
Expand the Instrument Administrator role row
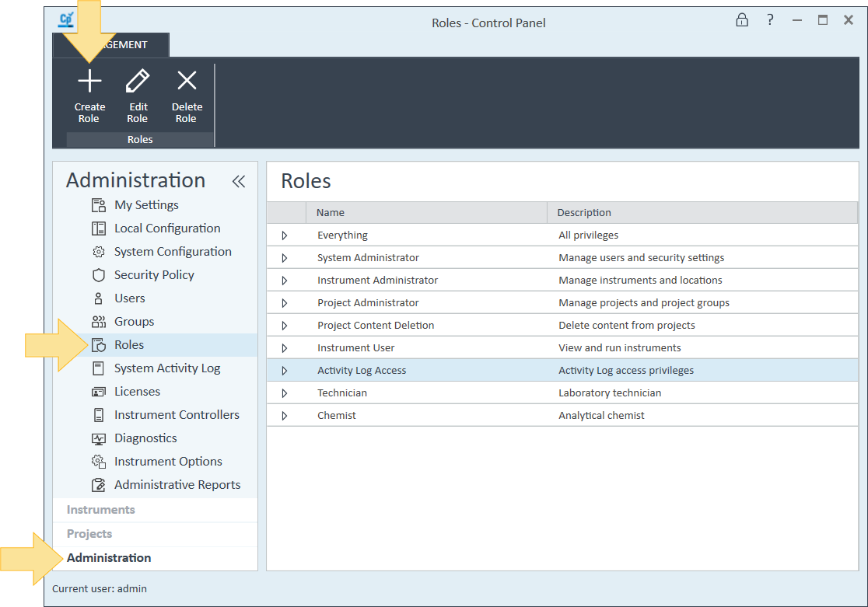click(x=285, y=281)
